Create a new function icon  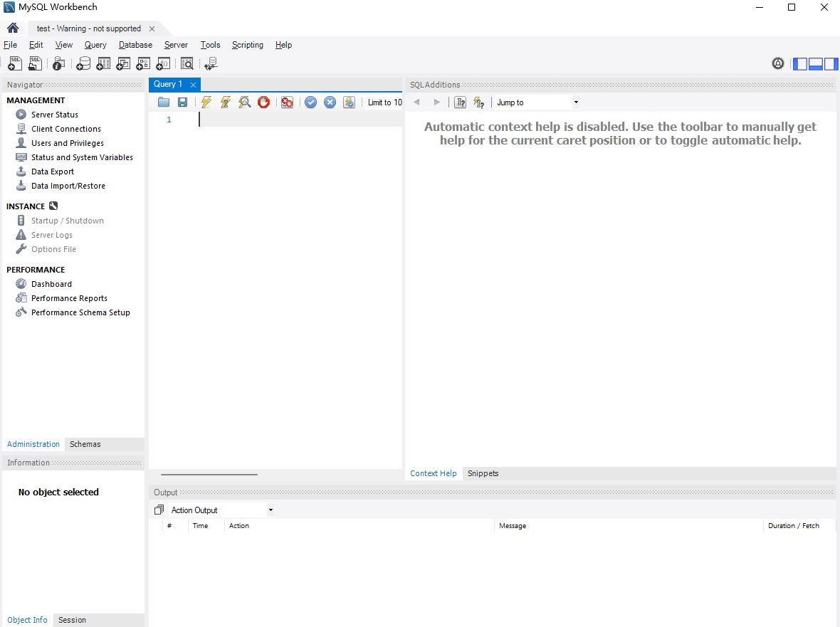click(x=163, y=64)
